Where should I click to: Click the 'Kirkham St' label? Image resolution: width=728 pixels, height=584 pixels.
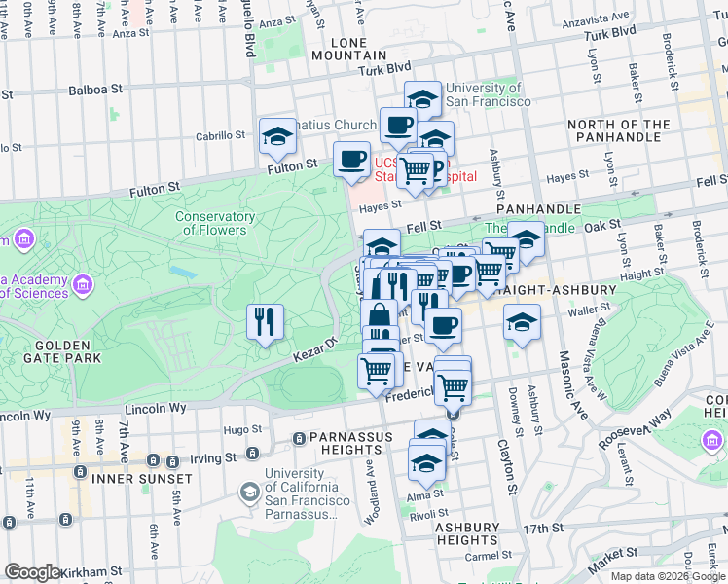(91, 571)
